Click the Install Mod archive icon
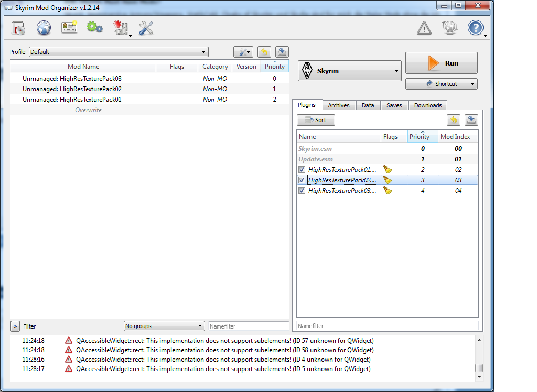Viewport: 537px width, 392px height. point(18,28)
